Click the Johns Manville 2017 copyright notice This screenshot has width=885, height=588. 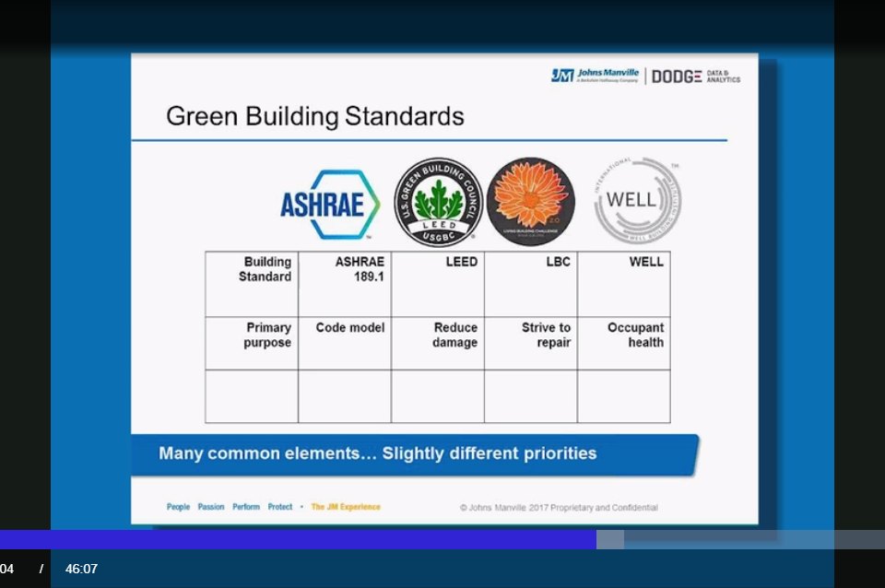pyautogui.click(x=559, y=508)
